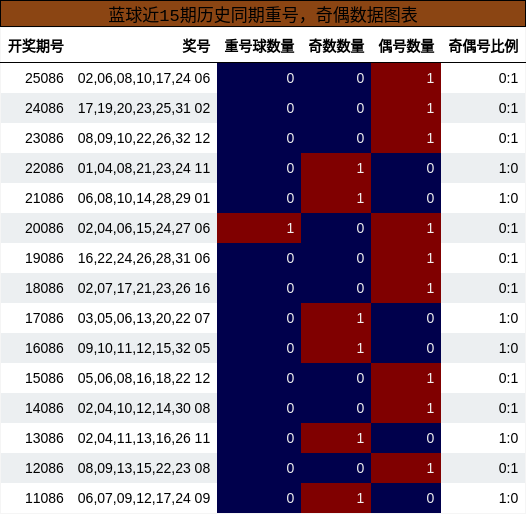Click the 0:1 ratio in row 14086
526x514 pixels.
(508, 408)
